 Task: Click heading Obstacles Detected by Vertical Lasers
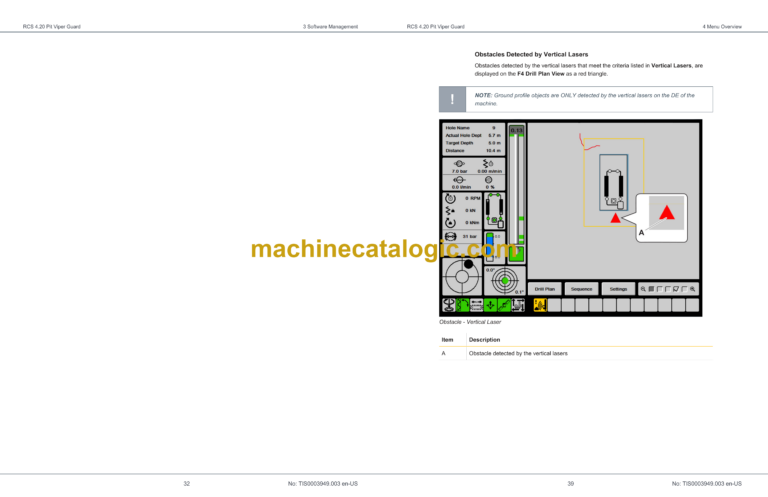[x=531, y=54]
